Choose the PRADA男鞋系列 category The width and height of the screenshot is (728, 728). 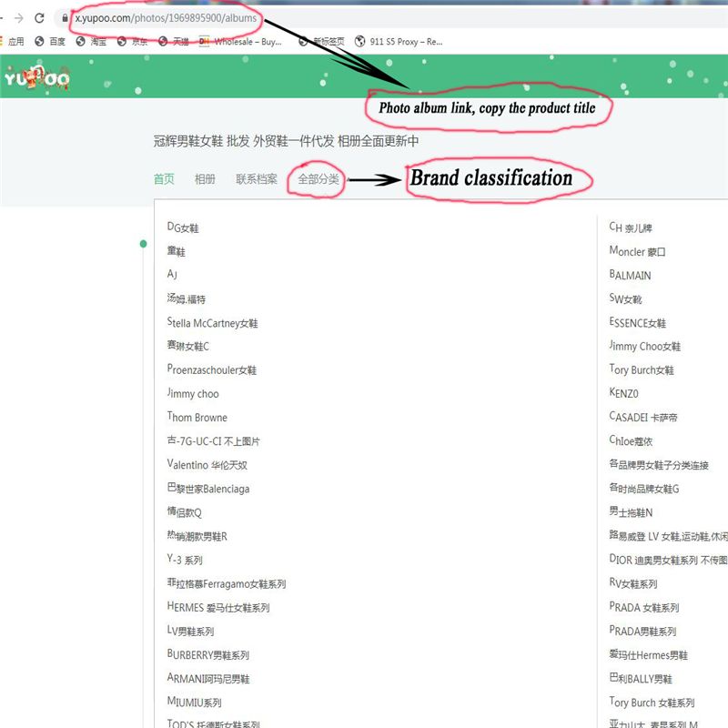pos(643,631)
